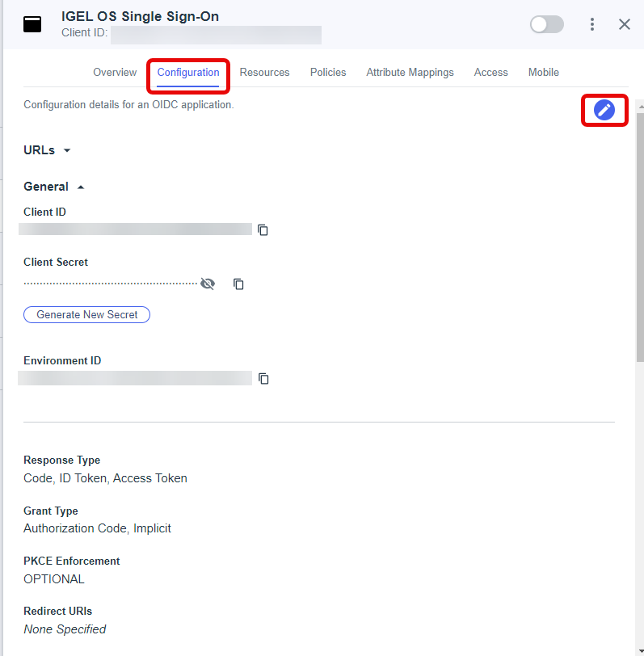The height and width of the screenshot is (656, 644).
Task: Click the application icon beside IGEL OS title
Action: [32, 24]
